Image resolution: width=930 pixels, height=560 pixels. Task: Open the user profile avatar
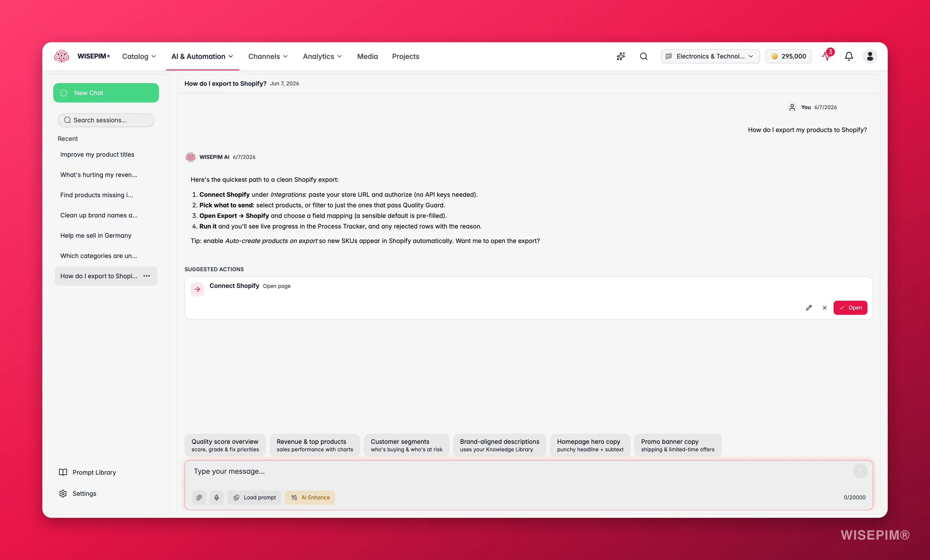pyautogui.click(x=870, y=56)
